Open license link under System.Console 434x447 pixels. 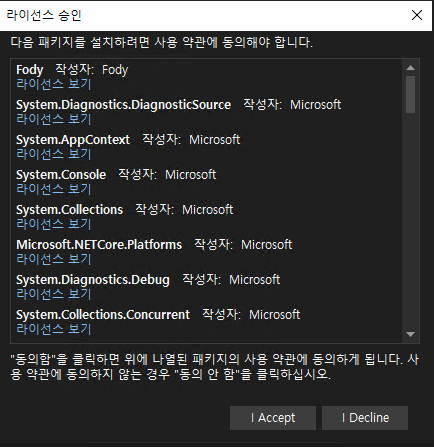(x=54, y=189)
